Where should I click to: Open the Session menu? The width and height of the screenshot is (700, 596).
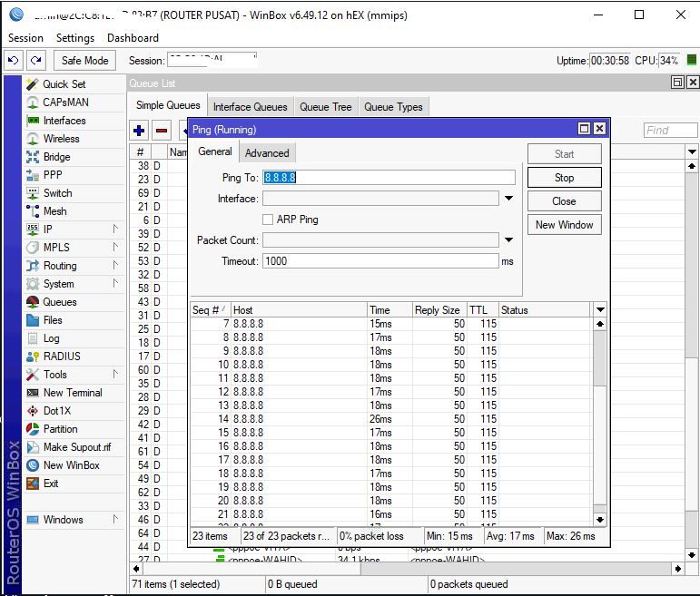pos(26,38)
